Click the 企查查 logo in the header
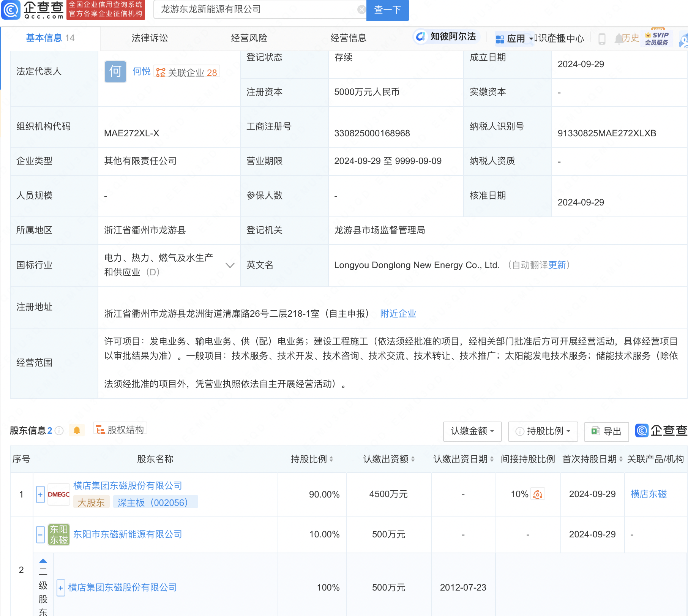The width and height of the screenshot is (688, 616). tap(33, 10)
